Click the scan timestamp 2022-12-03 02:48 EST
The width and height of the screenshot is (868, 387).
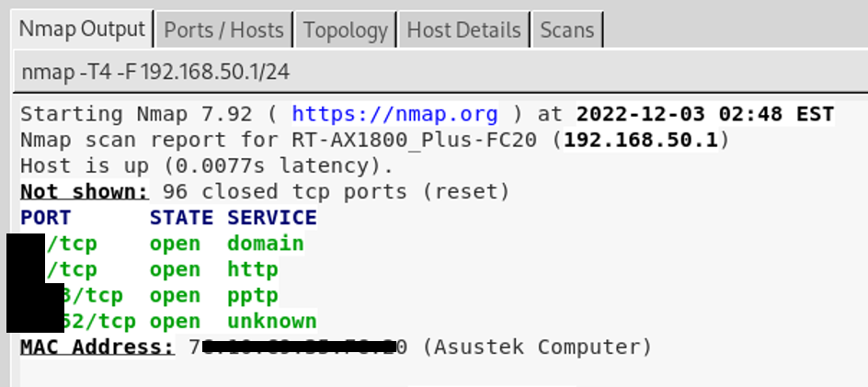pos(704,114)
